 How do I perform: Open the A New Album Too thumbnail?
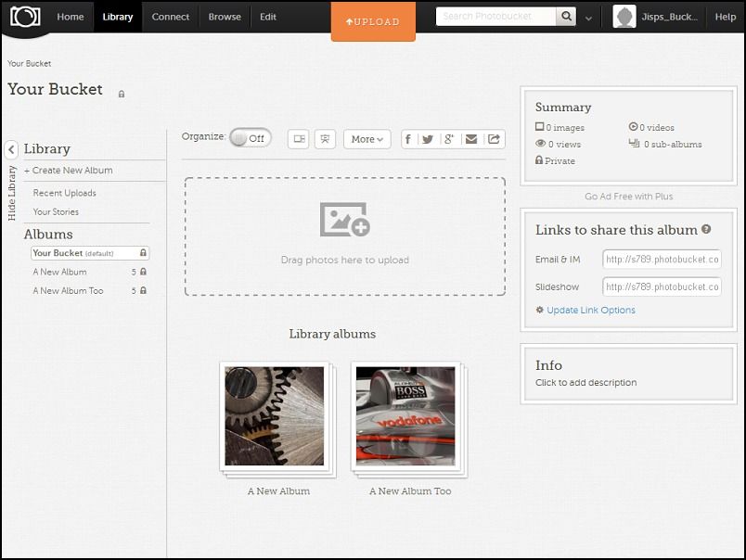[x=405, y=415]
